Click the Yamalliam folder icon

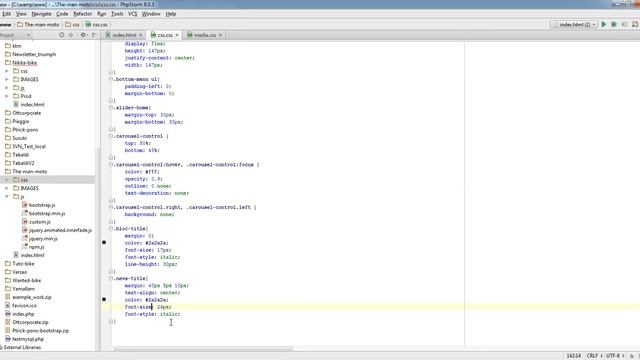coord(8,289)
